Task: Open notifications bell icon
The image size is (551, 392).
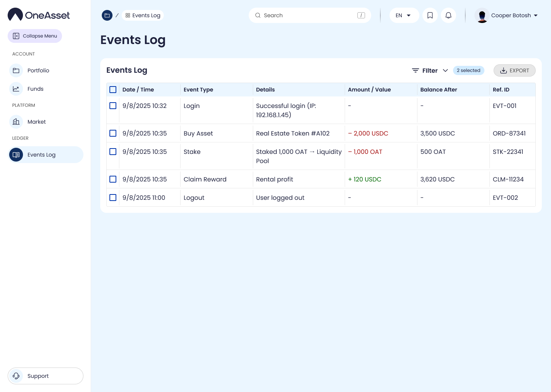Action: click(x=448, y=15)
